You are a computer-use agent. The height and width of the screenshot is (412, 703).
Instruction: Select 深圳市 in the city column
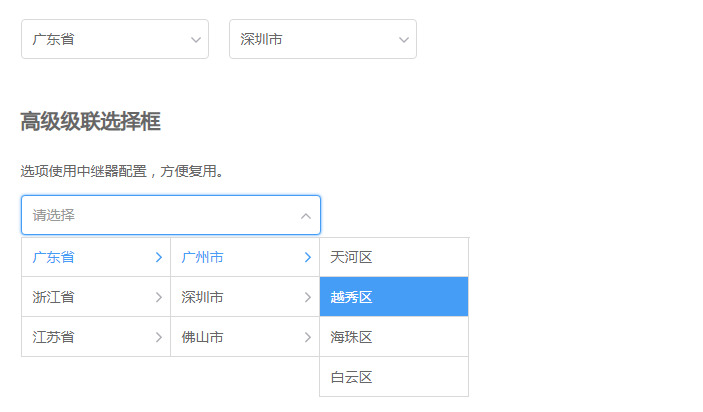(245, 297)
